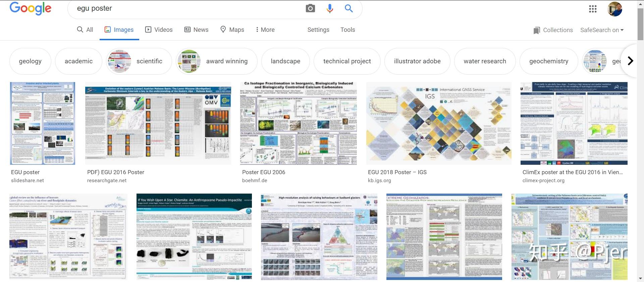The width and height of the screenshot is (644, 282).
Task: Visit the boehmf.de source link
Action: coord(255,181)
